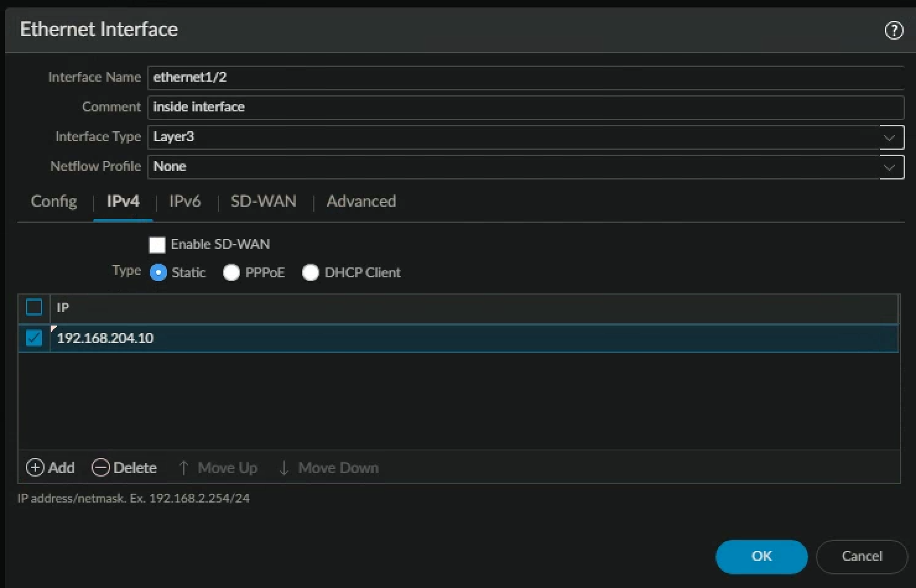Select the Static type radio button
This screenshot has width=916, height=588.
pyautogui.click(x=158, y=272)
